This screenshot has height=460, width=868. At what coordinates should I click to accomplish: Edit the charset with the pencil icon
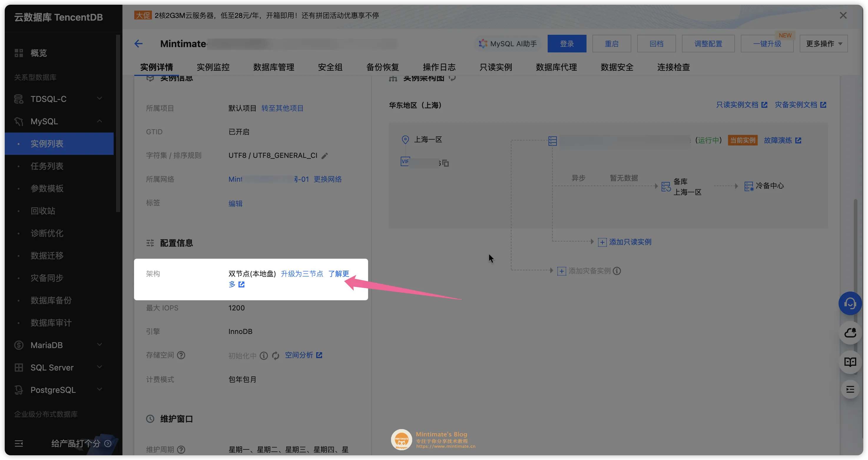tap(324, 156)
